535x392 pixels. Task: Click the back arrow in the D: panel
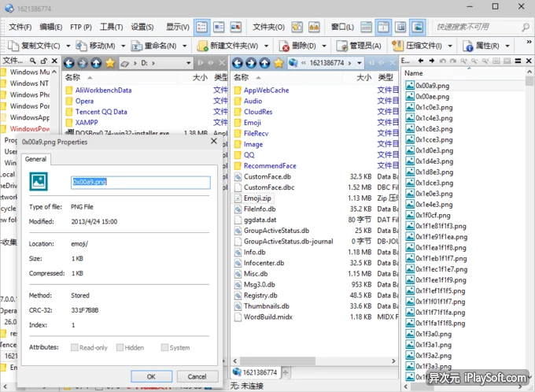pos(69,63)
